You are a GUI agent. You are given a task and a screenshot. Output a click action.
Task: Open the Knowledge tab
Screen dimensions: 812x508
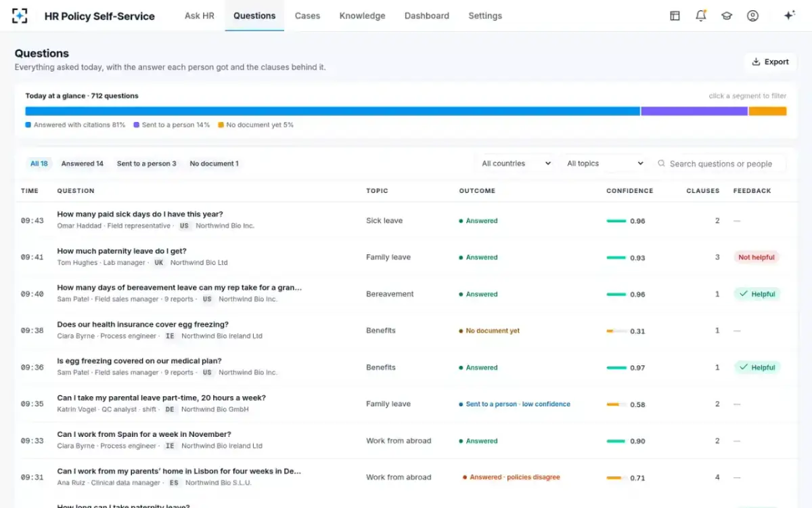pos(362,16)
